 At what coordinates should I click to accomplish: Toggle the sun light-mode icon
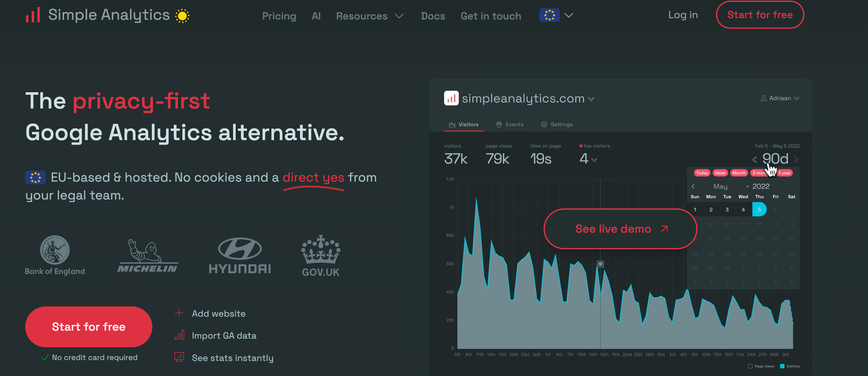(182, 16)
